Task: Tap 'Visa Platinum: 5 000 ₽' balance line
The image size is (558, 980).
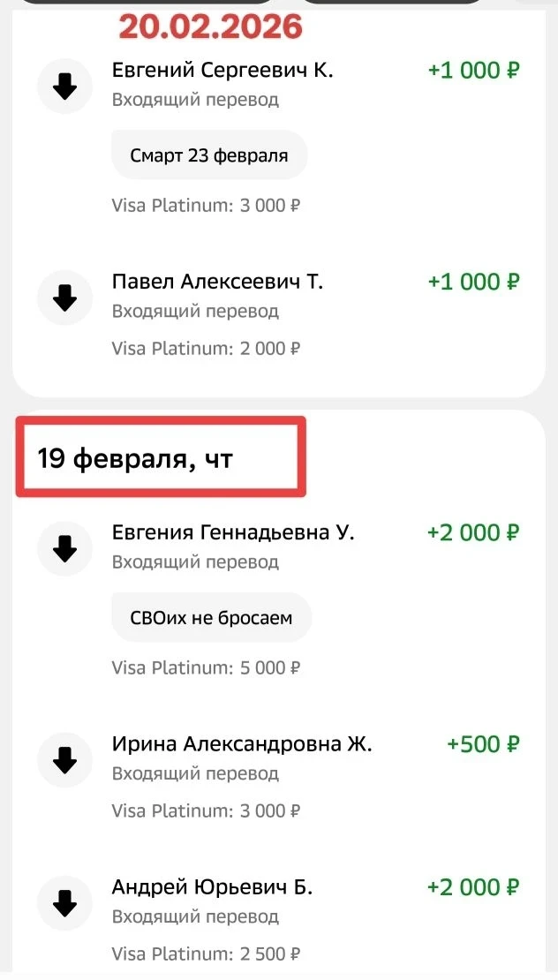Action: coord(206,668)
